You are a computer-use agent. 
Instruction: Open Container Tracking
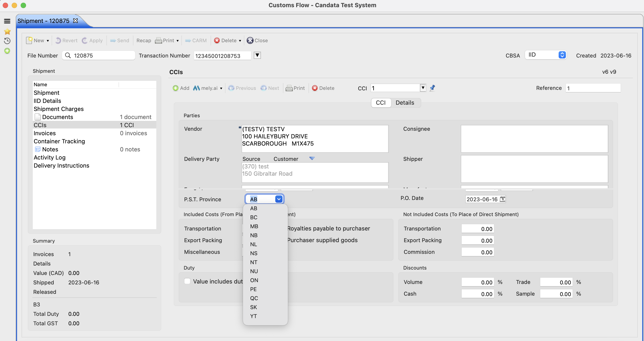pyautogui.click(x=95, y=141)
